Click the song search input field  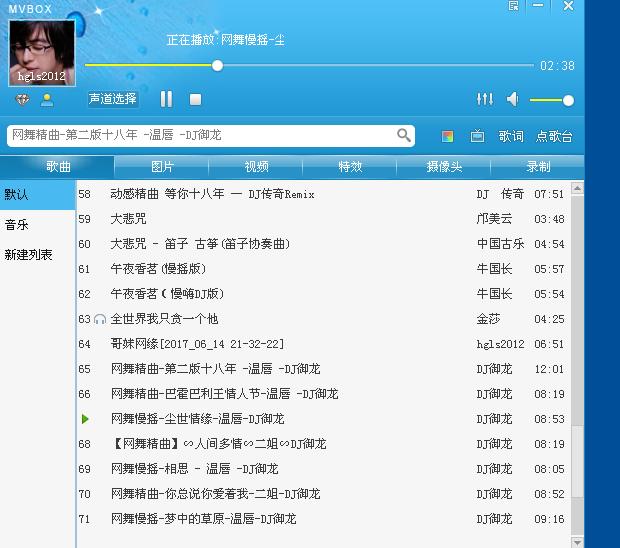[x=200, y=135]
